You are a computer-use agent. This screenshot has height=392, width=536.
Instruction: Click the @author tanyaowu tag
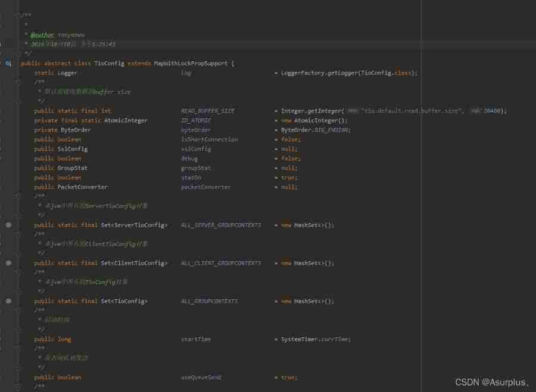[x=42, y=35]
